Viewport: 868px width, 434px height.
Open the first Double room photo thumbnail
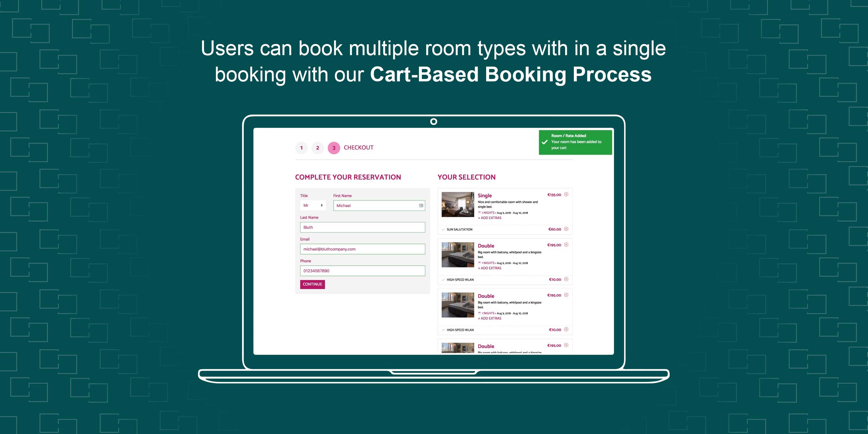click(x=458, y=255)
